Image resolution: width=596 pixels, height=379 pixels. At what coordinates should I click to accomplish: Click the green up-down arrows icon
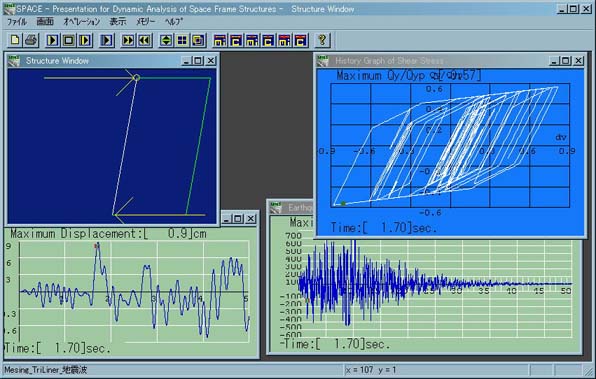point(166,40)
